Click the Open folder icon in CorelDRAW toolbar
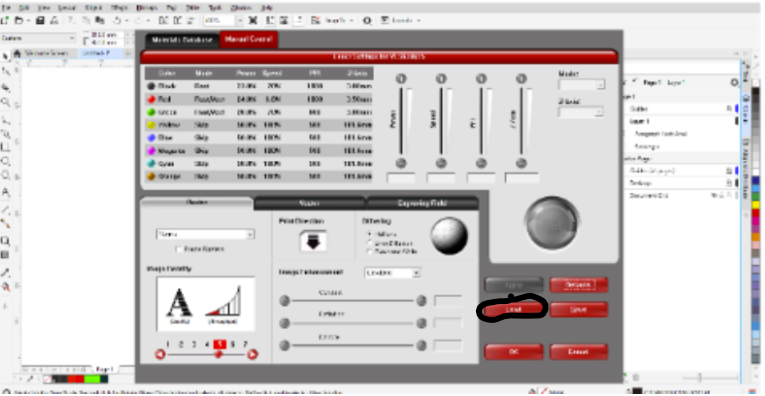Image resolution: width=765 pixels, height=396 pixels. pos(19,20)
